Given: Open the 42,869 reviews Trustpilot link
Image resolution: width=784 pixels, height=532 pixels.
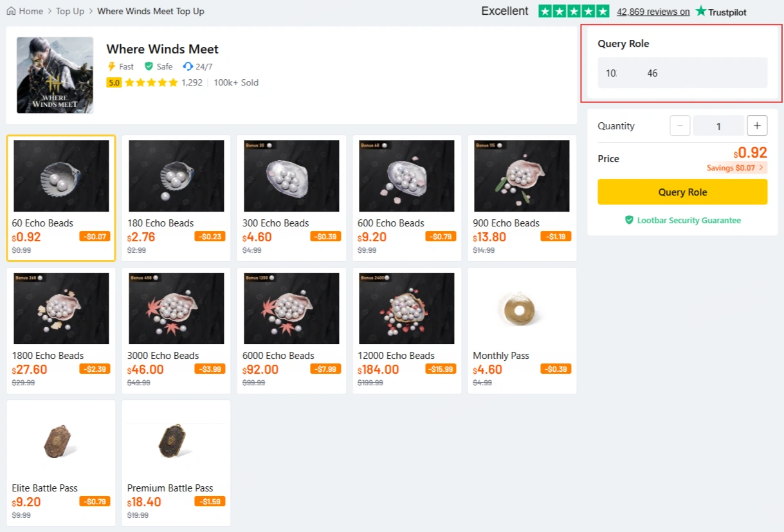Looking at the screenshot, I should pos(653,12).
